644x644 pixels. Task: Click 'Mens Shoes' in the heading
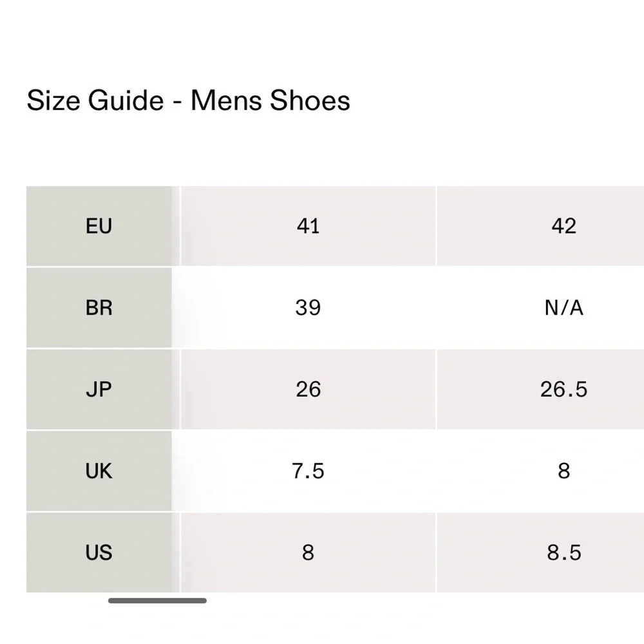click(270, 101)
